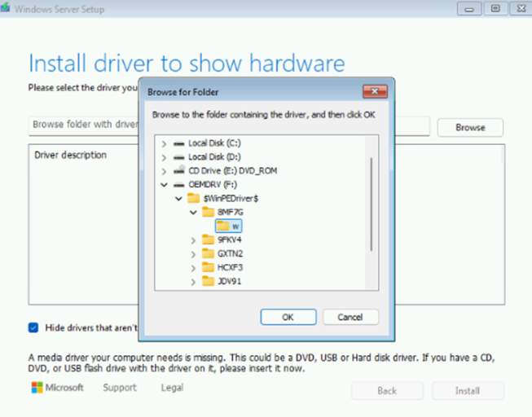Expand the HCXF3 folder

pyautogui.click(x=193, y=268)
